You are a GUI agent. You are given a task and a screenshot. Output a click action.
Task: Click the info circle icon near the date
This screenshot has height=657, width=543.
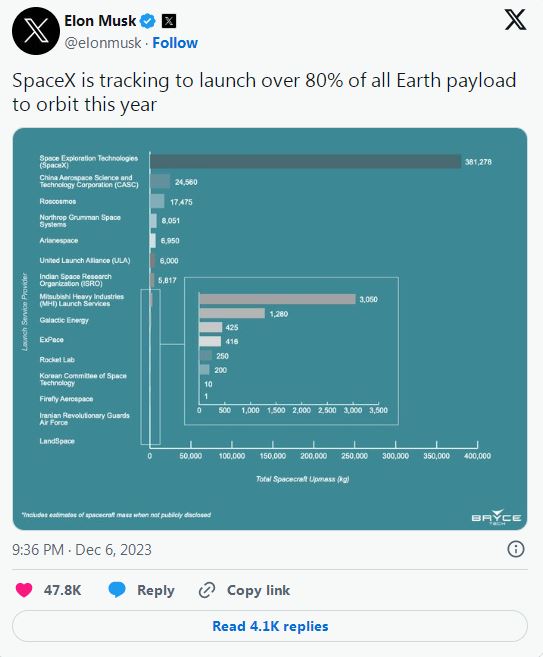pos(516,549)
